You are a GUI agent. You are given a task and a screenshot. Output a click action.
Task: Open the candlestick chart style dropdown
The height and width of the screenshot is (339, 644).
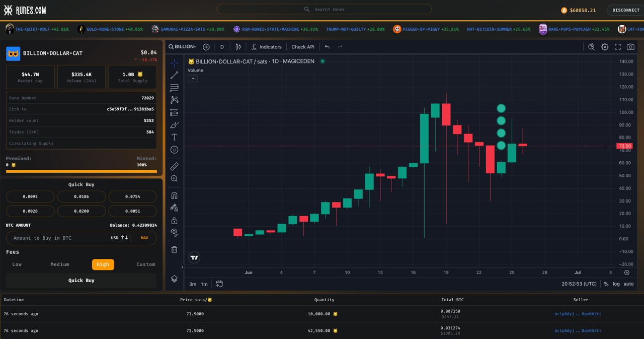[238, 47]
